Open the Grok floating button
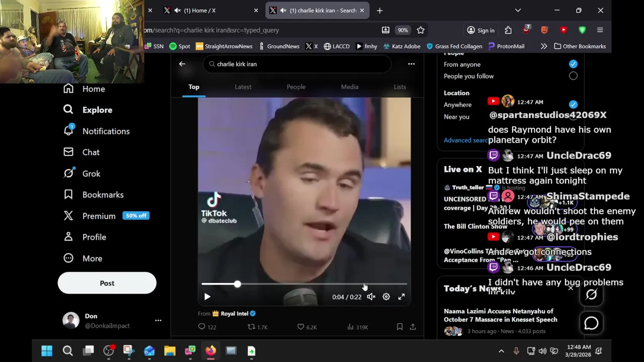Viewport: 644px width, 362px height. tap(591, 295)
